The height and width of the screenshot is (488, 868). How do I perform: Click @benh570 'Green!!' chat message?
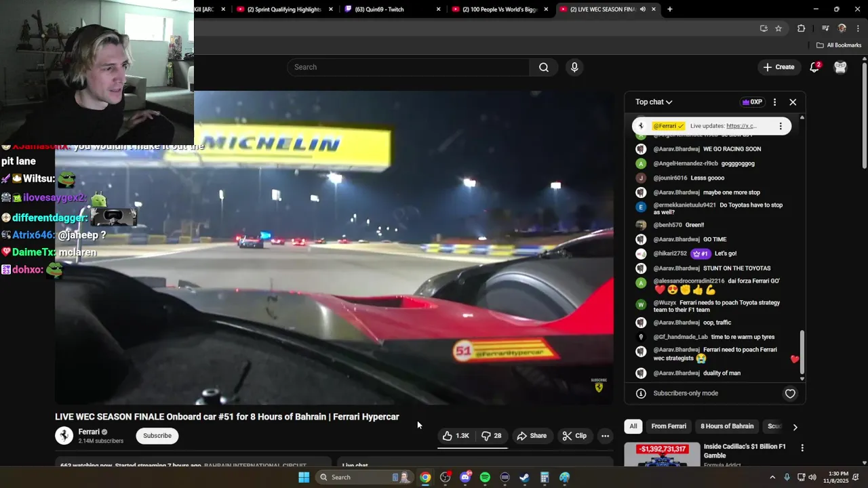point(694,225)
